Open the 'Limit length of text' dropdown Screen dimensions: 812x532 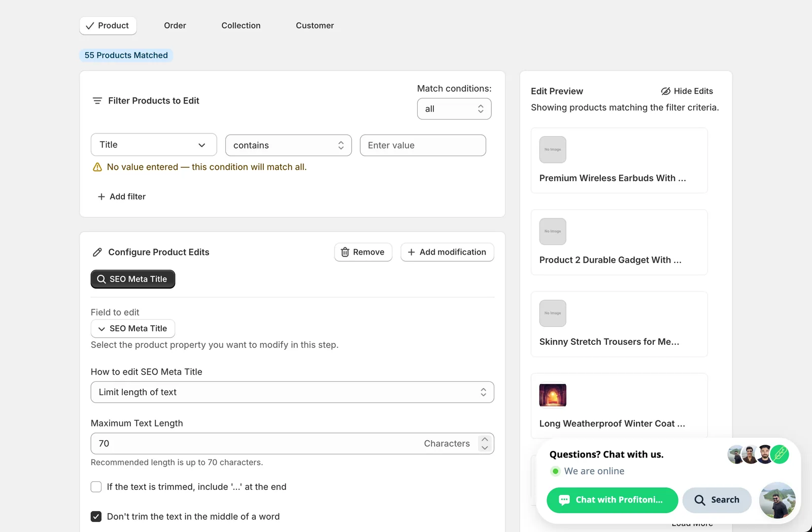pyautogui.click(x=292, y=393)
